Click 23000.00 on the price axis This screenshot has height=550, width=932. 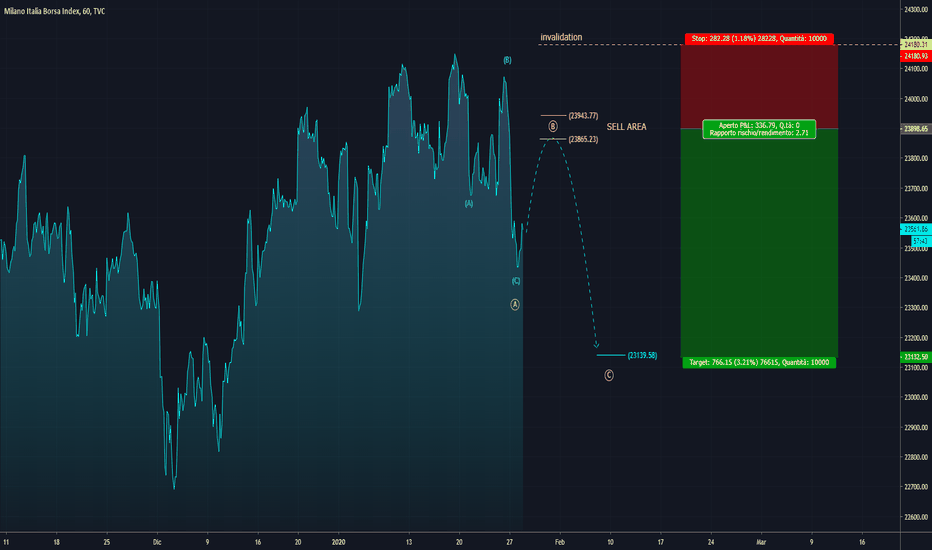916,398
